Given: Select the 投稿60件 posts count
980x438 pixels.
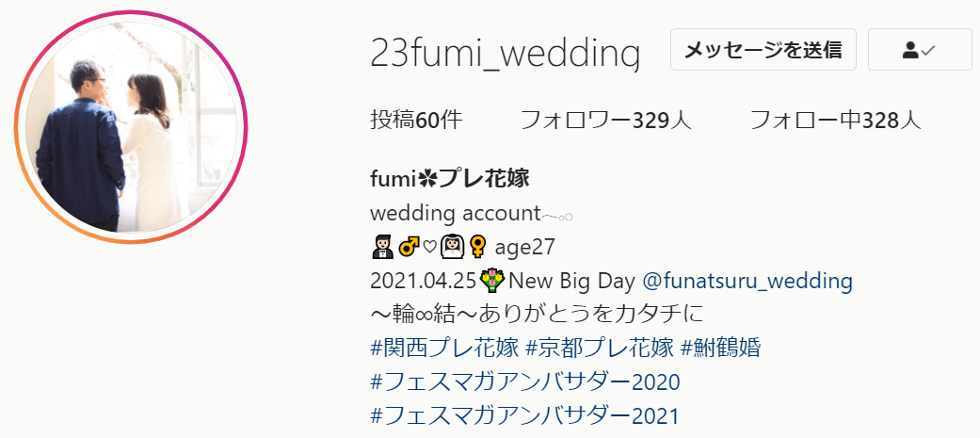Looking at the screenshot, I should (x=417, y=120).
